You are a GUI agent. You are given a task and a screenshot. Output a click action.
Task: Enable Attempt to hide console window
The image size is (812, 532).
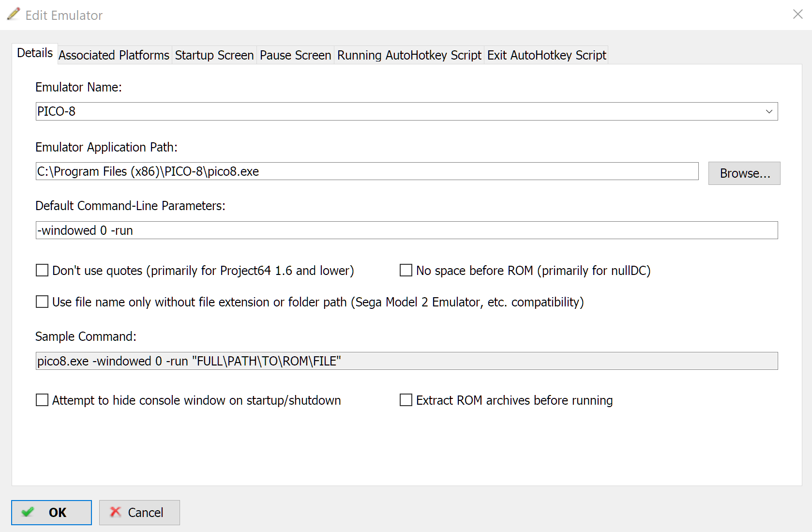(x=42, y=400)
